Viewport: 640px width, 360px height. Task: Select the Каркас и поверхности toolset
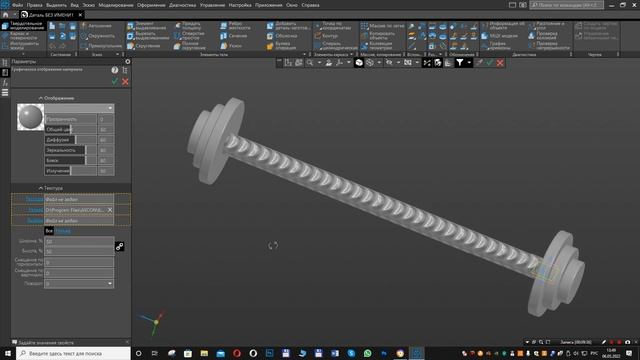tap(23, 36)
